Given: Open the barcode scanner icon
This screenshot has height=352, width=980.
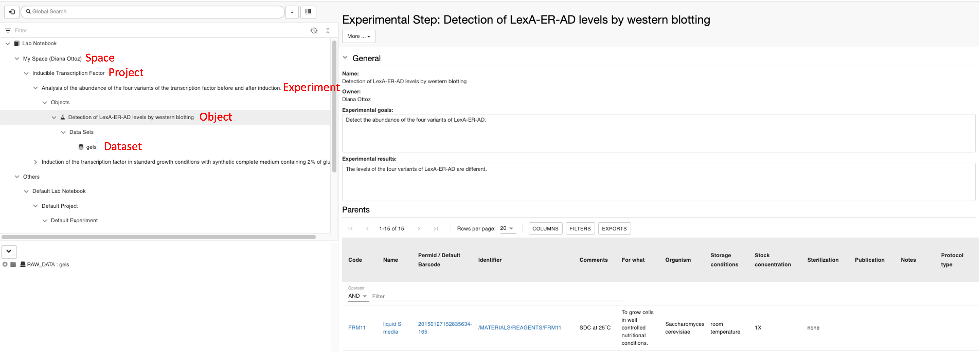Looking at the screenshot, I should tap(308, 12).
